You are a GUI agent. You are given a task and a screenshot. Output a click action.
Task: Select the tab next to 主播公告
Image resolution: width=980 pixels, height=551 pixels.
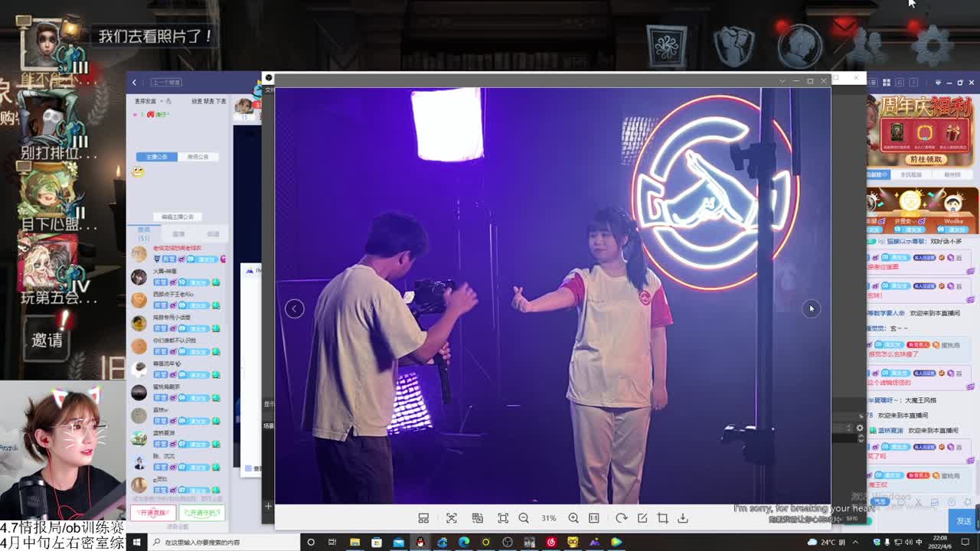point(198,157)
